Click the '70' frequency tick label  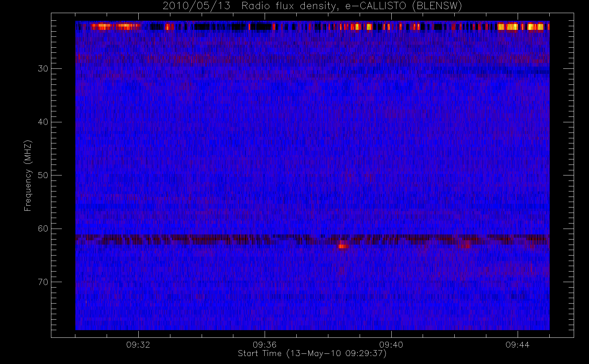coord(43,282)
